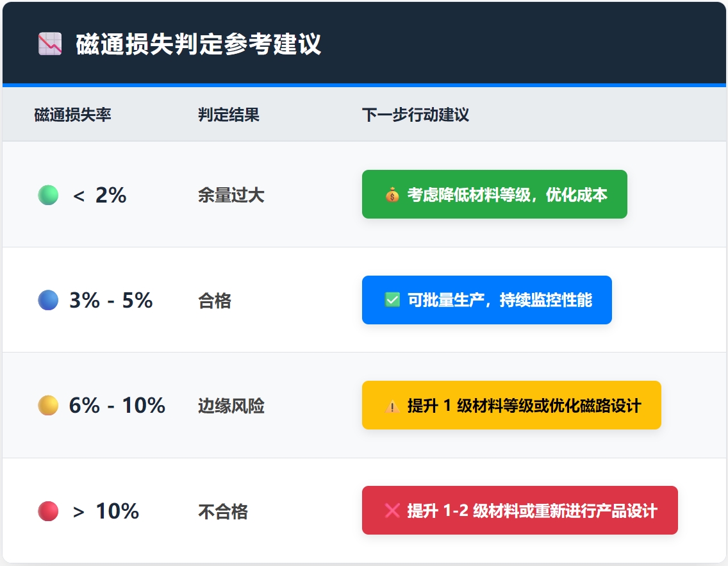Screen dimensions: 728x566
Task: Click the declining chart icon in header
Action: (49, 44)
